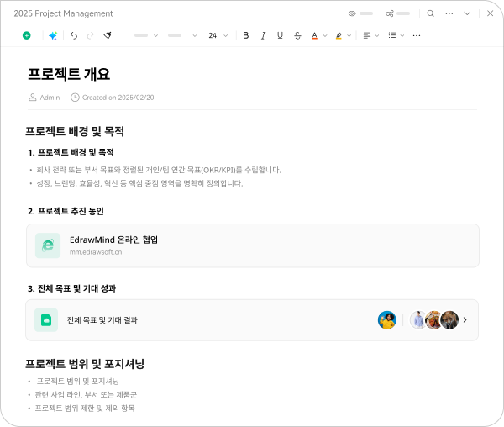The width and height of the screenshot is (504, 427).
Task: Click the 1. 프로젝트 배경 및 목적 subheading
Action: point(71,152)
